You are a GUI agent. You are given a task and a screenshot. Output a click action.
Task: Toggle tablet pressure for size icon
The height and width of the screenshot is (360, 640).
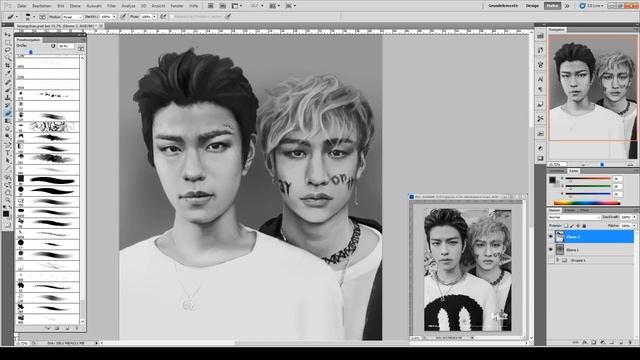click(228, 17)
